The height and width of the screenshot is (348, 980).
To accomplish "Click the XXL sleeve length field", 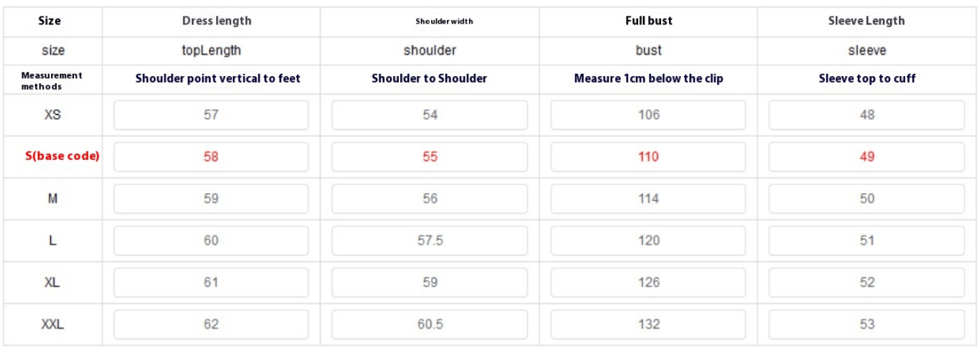I will (x=866, y=325).
